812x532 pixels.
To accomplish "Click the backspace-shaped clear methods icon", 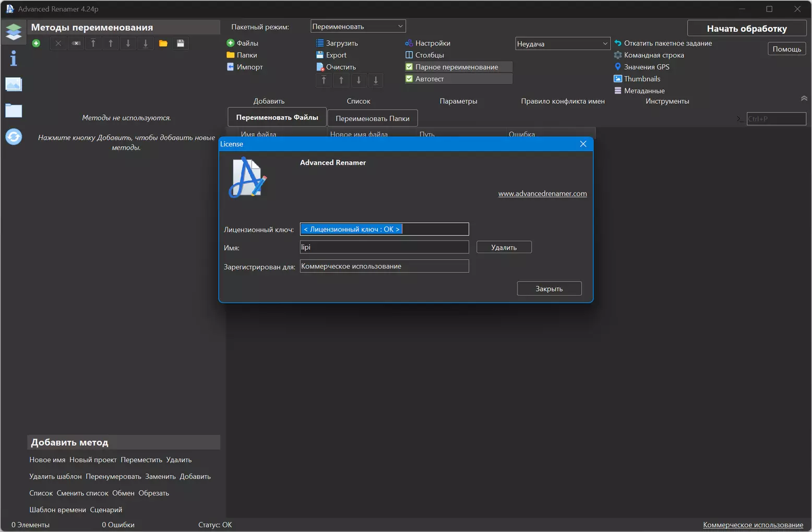I will pos(76,43).
